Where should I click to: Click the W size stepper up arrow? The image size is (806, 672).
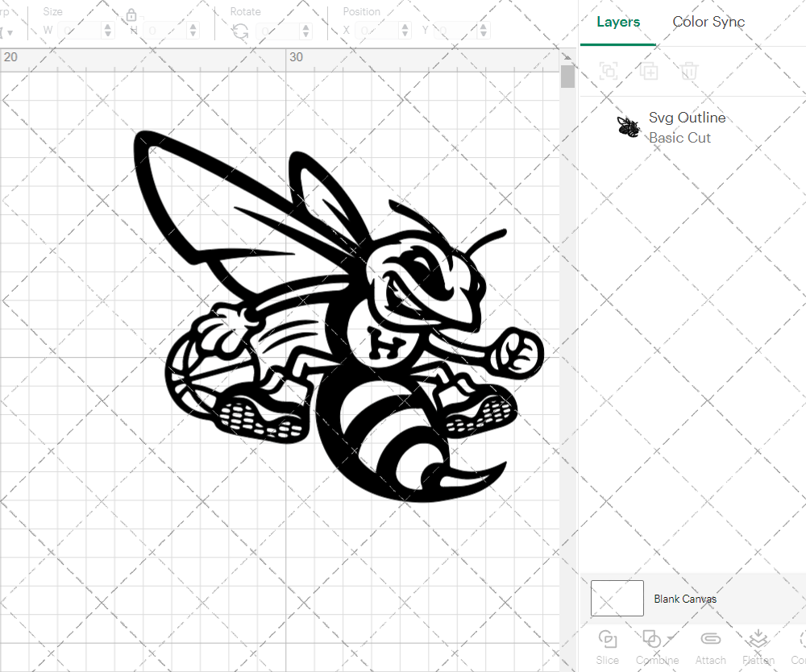[x=109, y=26]
